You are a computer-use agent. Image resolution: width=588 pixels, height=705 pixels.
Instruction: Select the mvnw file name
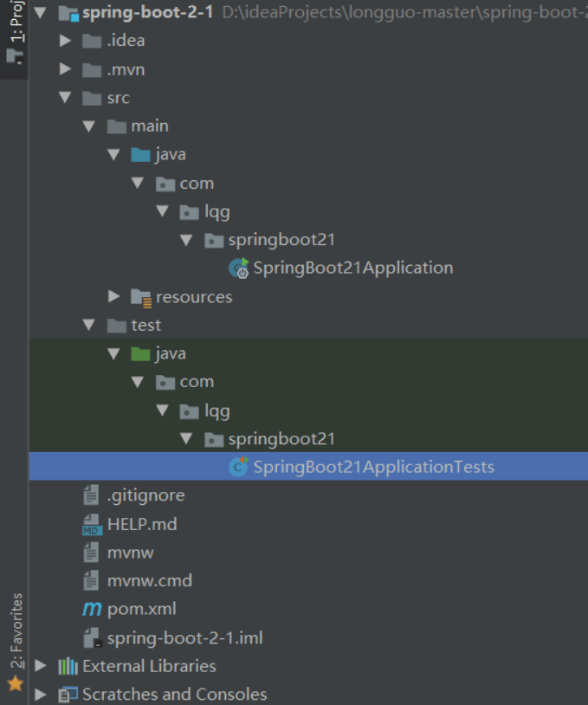(131, 553)
